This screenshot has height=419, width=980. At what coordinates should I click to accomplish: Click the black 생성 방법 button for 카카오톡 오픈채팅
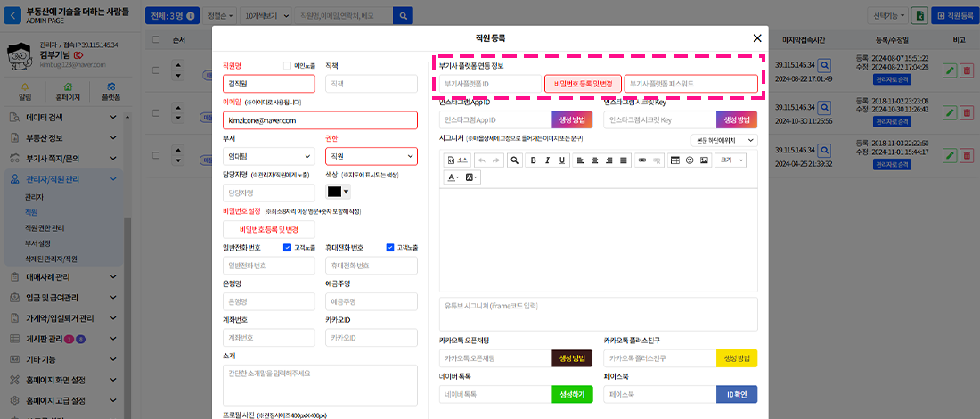572,358
